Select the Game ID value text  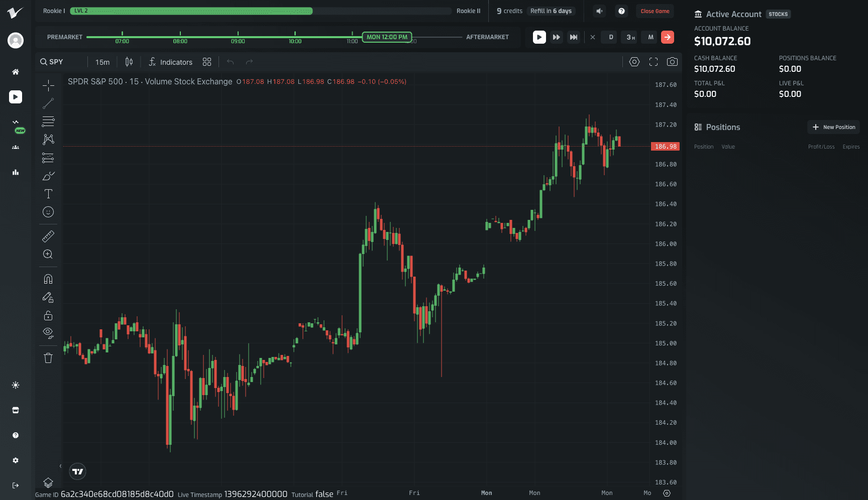(x=117, y=494)
